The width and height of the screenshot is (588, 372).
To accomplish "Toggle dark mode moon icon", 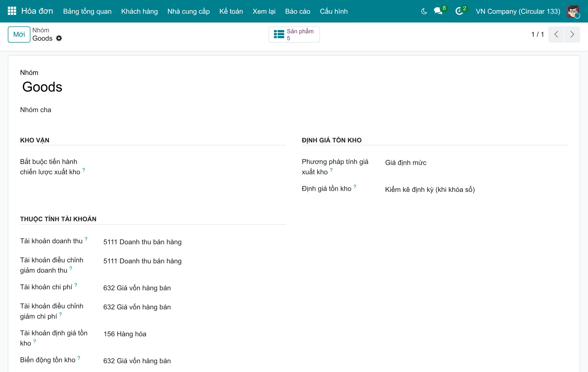I will (424, 11).
